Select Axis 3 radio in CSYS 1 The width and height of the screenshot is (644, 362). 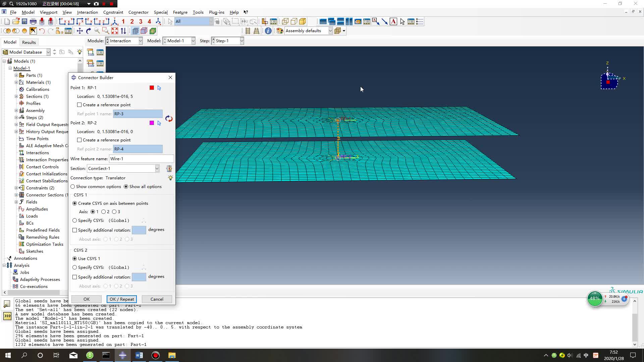pyautogui.click(x=114, y=212)
